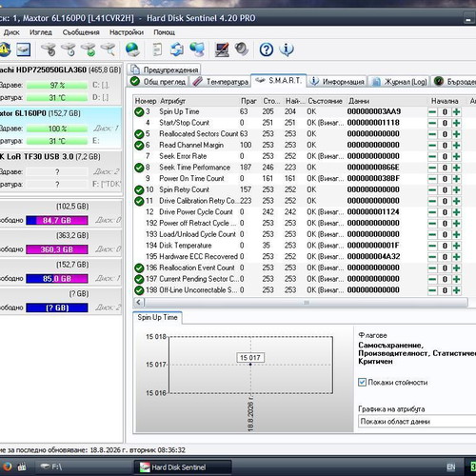The width and height of the screenshot is (476, 476).
Task: Click the blue info icon in toolbar
Action: tap(287, 50)
